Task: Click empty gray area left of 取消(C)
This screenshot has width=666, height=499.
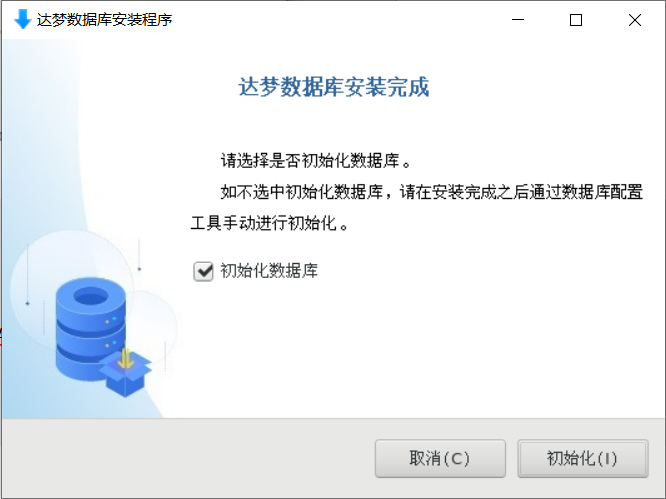Action: 187,459
